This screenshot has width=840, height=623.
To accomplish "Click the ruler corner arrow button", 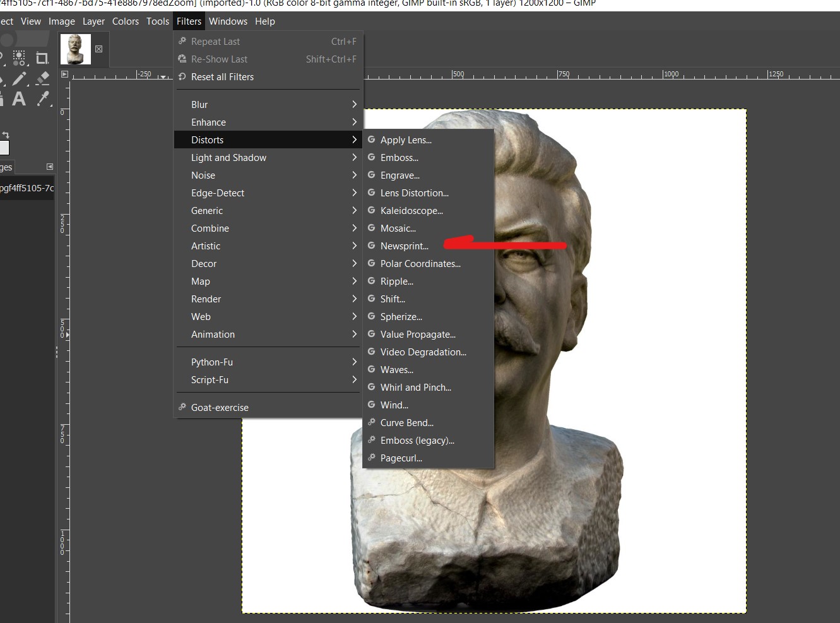I will click(x=64, y=74).
